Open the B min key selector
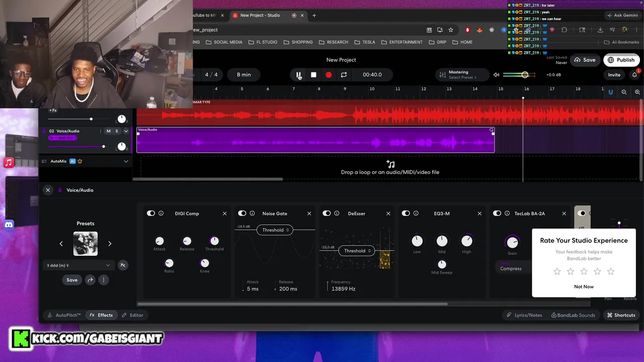This screenshot has width=644, height=362. pos(244,74)
